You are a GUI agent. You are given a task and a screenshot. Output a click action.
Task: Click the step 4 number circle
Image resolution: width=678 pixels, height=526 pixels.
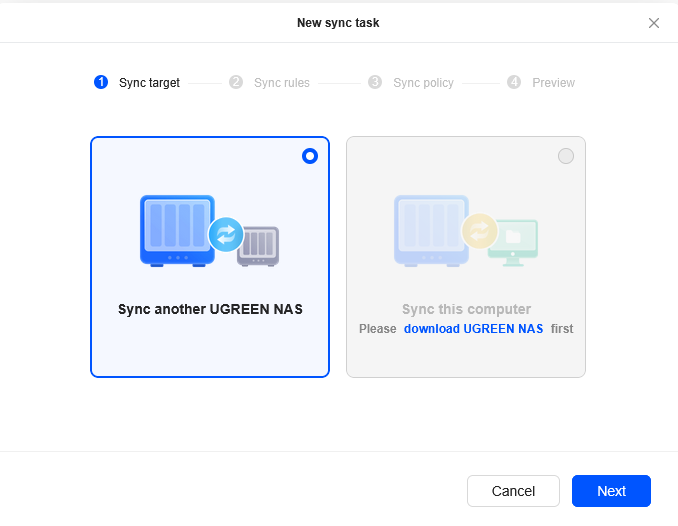514,82
